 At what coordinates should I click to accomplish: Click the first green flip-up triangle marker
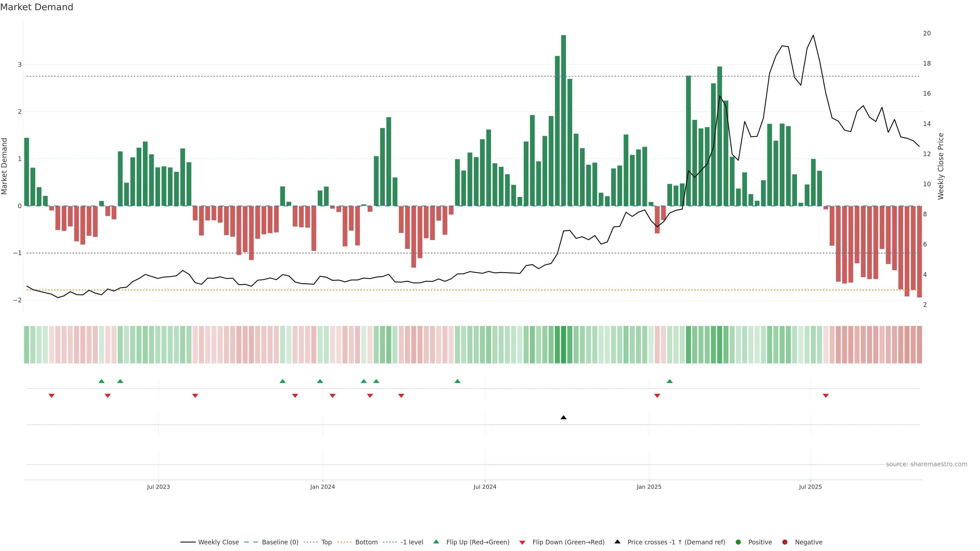coord(102,381)
